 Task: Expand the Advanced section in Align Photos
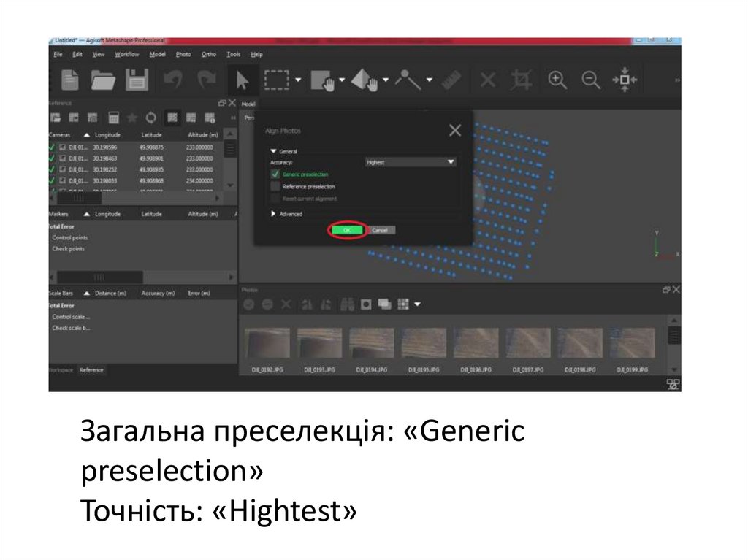[273, 213]
